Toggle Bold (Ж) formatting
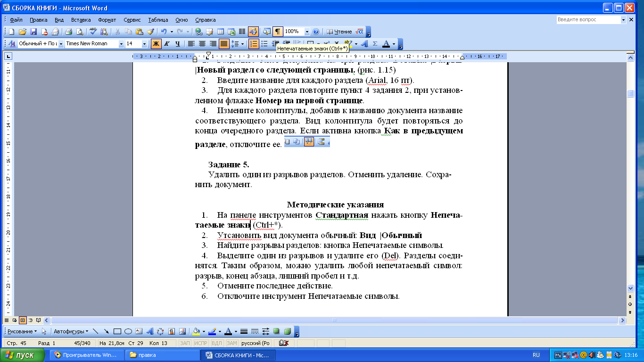The height and width of the screenshot is (362, 644). 156,44
